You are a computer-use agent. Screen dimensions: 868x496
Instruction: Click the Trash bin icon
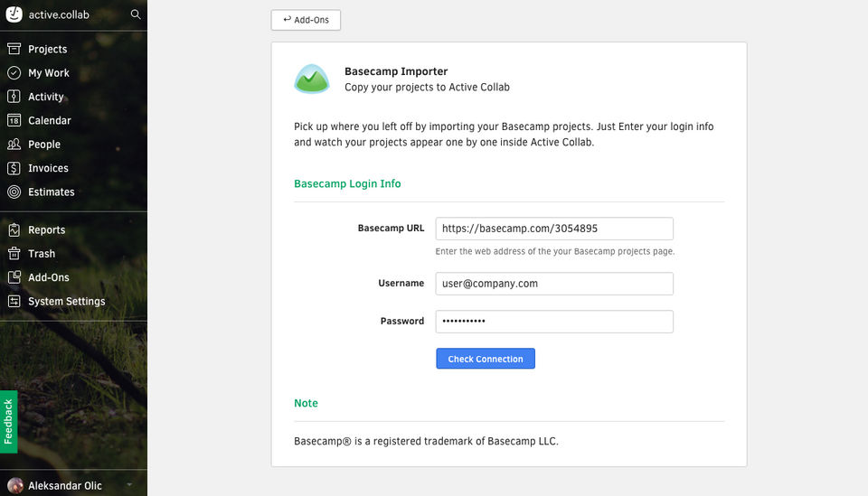[x=14, y=254]
